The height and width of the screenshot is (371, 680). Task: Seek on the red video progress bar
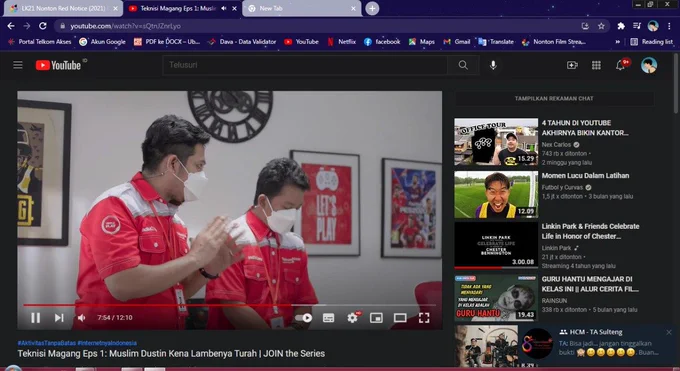[x=229, y=305]
